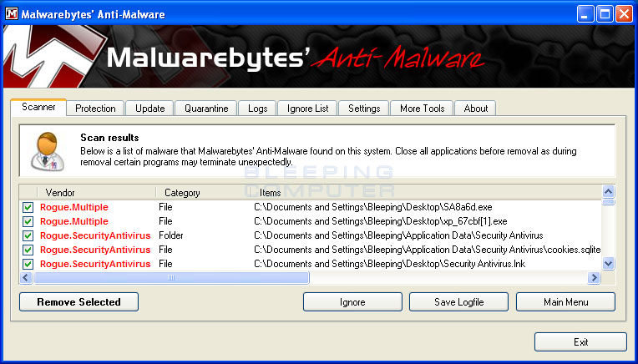Open the Settings tab
The image size is (638, 364).
[364, 109]
